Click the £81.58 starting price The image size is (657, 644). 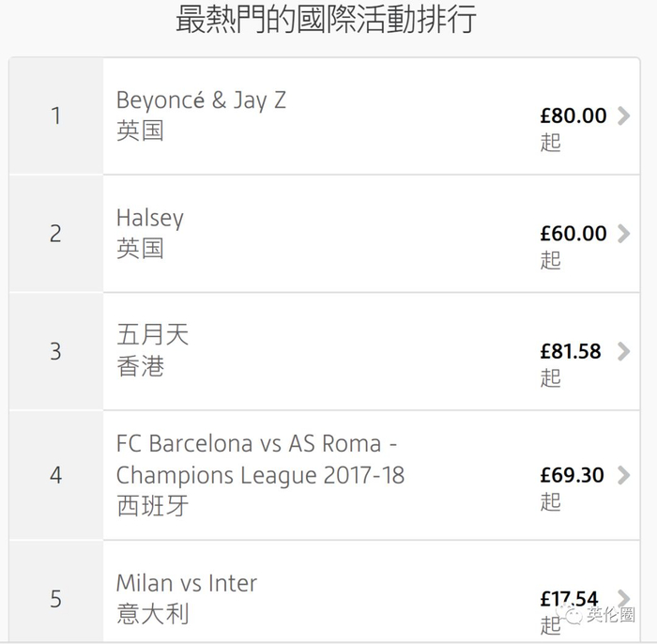570,352
